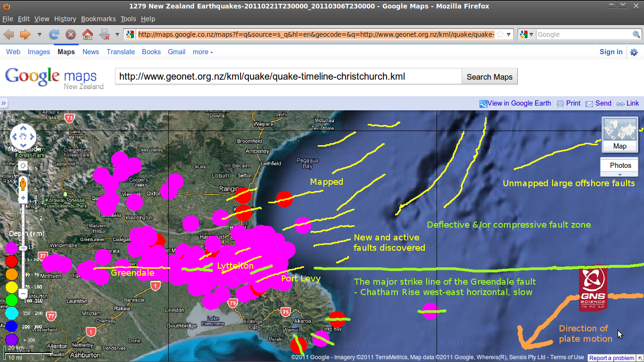Click the site favicon in the URL bar

pos(131,34)
